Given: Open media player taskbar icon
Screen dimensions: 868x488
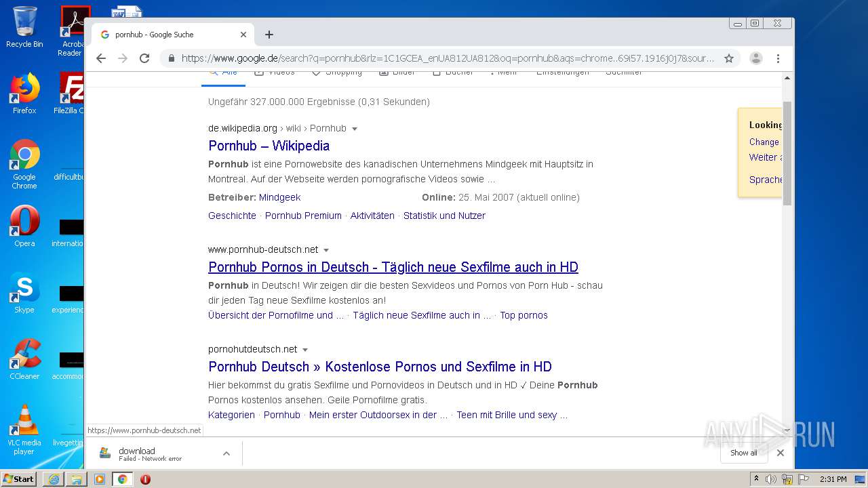Looking at the screenshot, I should (x=100, y=479).
